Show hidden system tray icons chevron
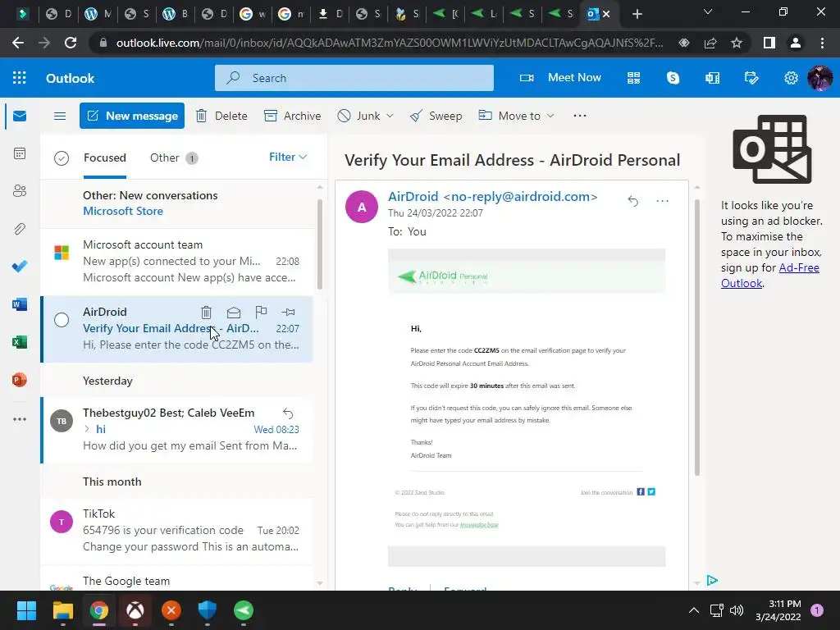840x630 pixels. click(694, 610)
